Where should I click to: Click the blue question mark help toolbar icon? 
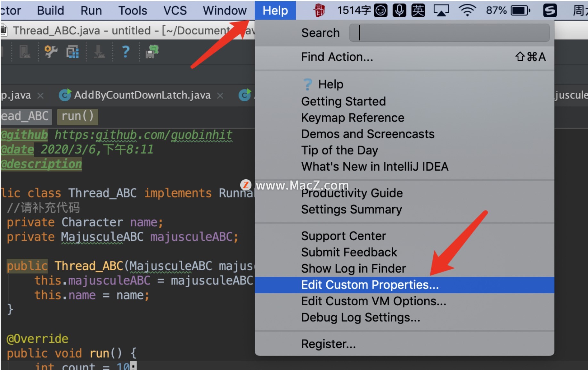tap(126, 52)
